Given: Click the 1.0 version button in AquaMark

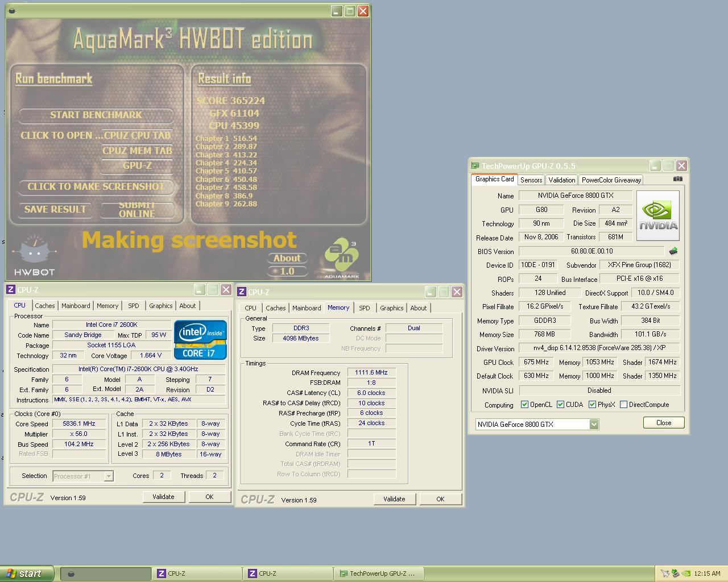Looking at the screenshot, I should point(287,271).
